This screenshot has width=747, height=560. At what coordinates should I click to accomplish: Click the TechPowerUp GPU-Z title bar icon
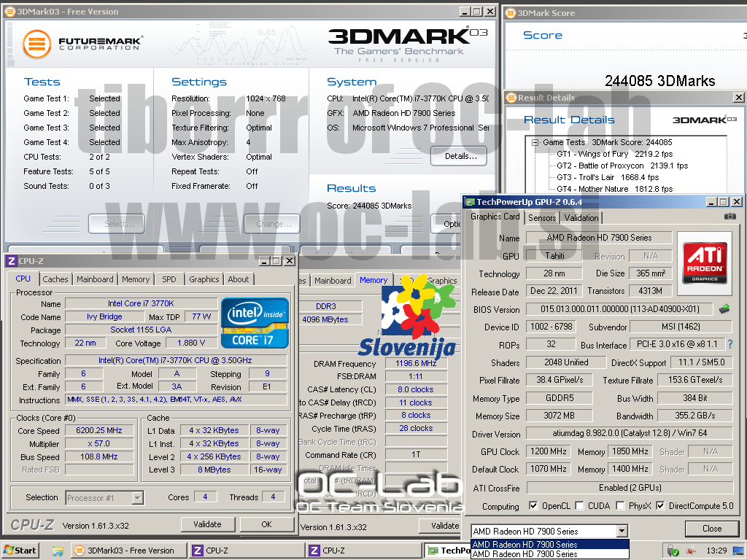coord(470,202)
